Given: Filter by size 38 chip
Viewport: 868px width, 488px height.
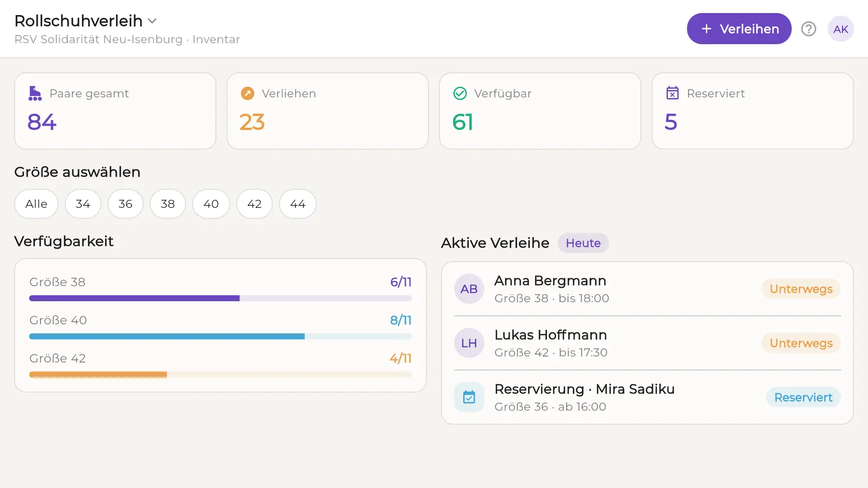Looking at the screenshot, I should pos(168,204).
